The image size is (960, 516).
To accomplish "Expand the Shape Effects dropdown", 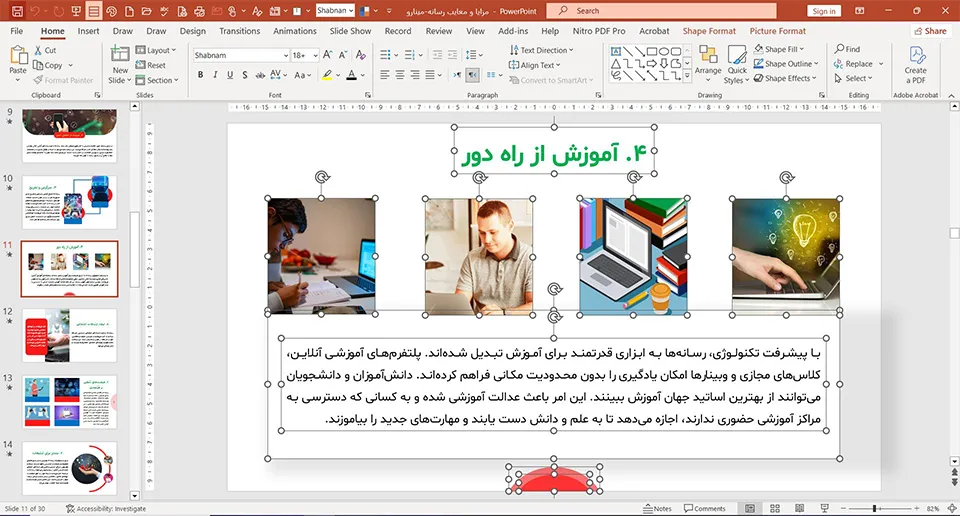I will [786, 78].
